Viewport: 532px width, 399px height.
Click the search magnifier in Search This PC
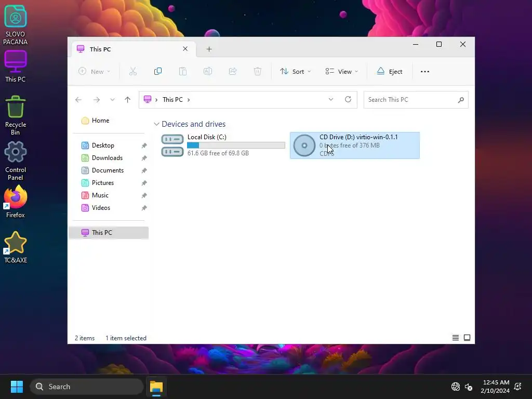461,100
